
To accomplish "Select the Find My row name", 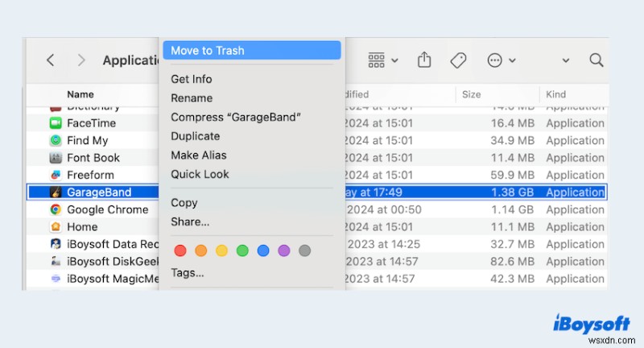I will (x=88, y=140).
